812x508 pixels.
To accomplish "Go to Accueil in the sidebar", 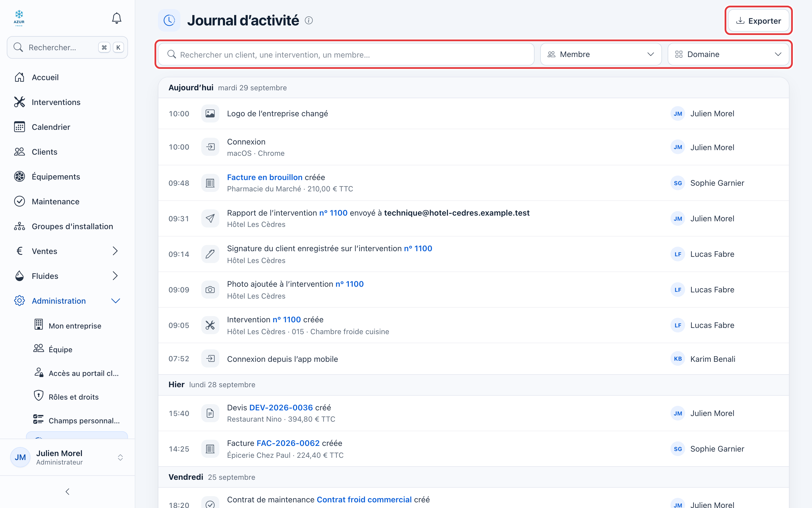I will pyautogui.click(x=67, y=77).
